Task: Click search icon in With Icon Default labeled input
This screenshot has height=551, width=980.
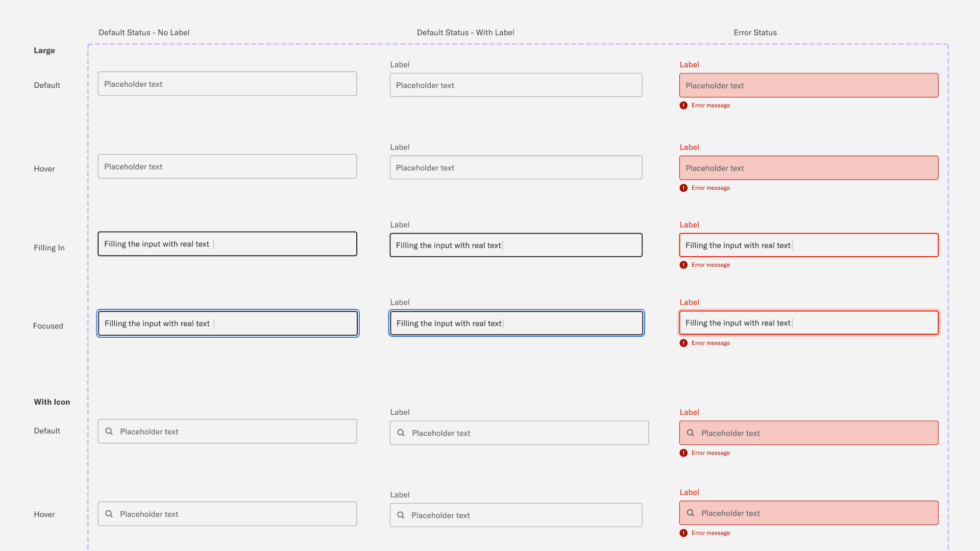Action: [x=401, y=433]
